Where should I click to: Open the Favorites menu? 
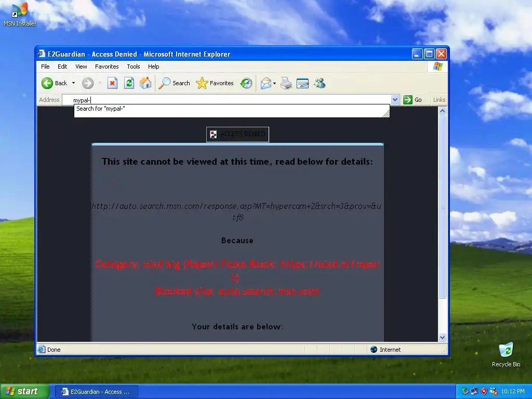pos(107,66)
